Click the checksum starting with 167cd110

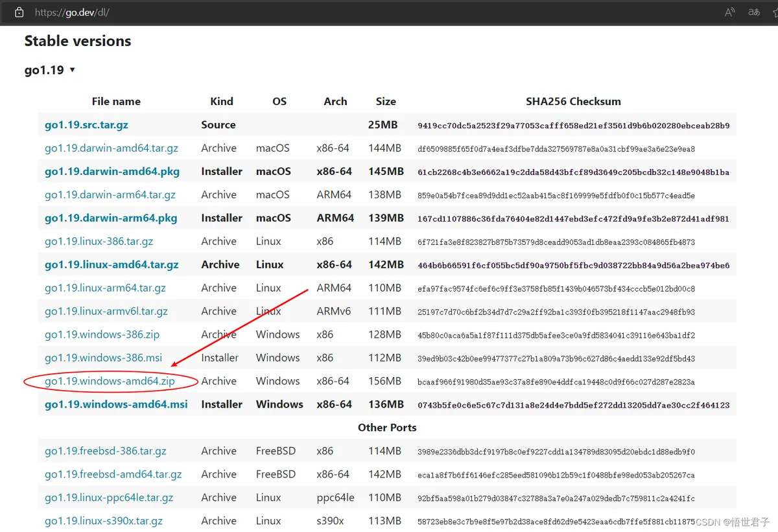click(574, 219)
